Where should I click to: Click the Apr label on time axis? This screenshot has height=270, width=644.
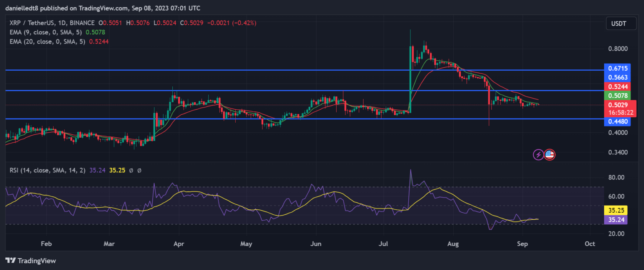pos(179,244)
